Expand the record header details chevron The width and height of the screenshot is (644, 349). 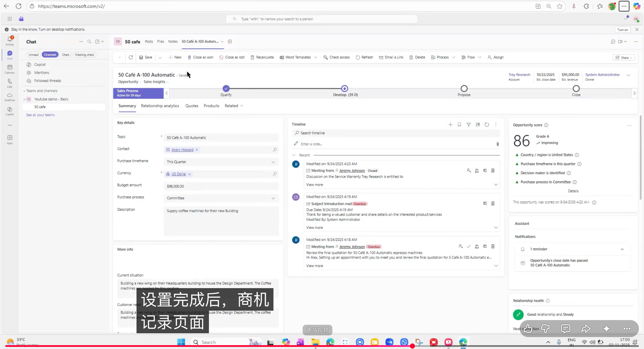pyautogui.click(x=628, y=75)
